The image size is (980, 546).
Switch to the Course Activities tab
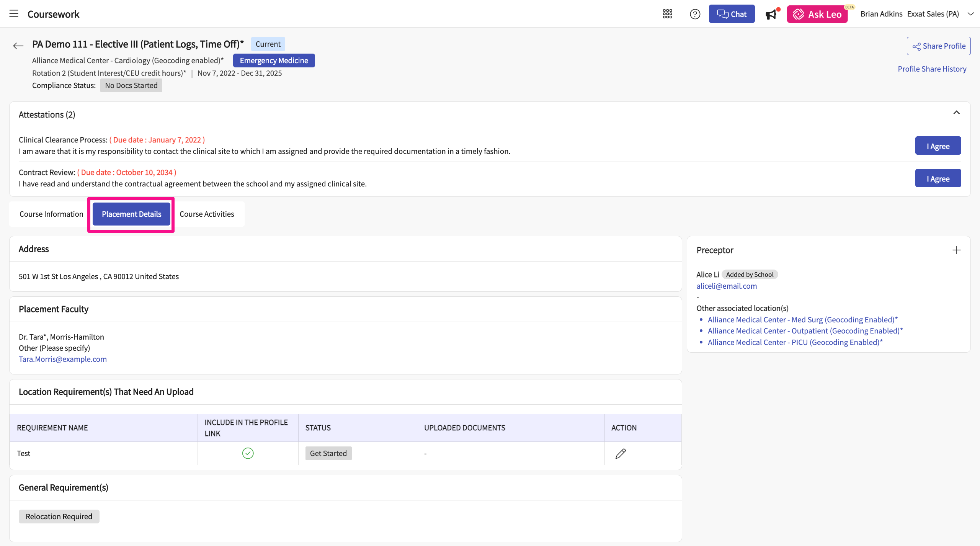click(x=207, y=214)
